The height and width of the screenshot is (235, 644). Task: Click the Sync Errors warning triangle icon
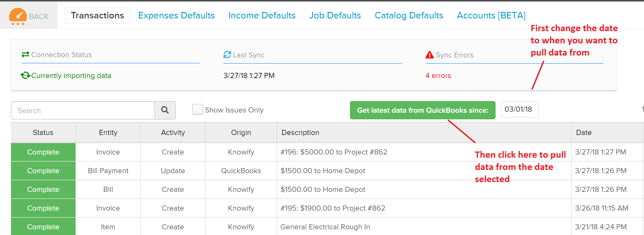[x=430, y=55]
